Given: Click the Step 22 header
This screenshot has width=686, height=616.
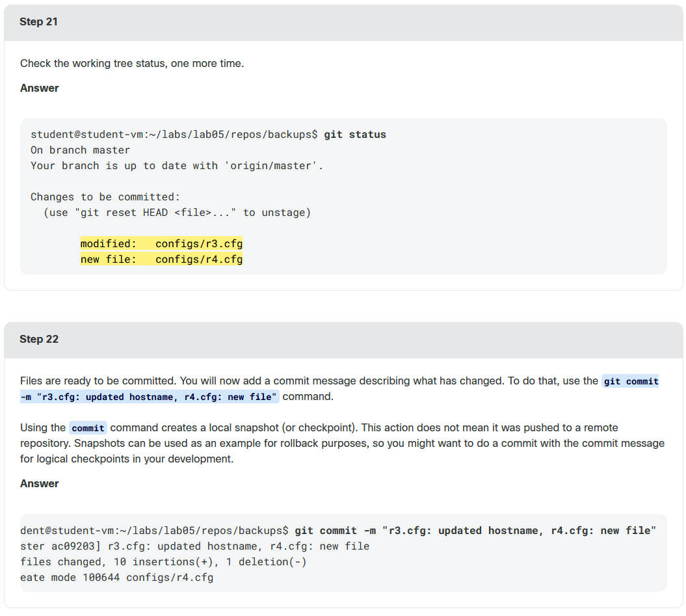Looking at the screenshot, I should pyautogui.click(x=343, y=340).
